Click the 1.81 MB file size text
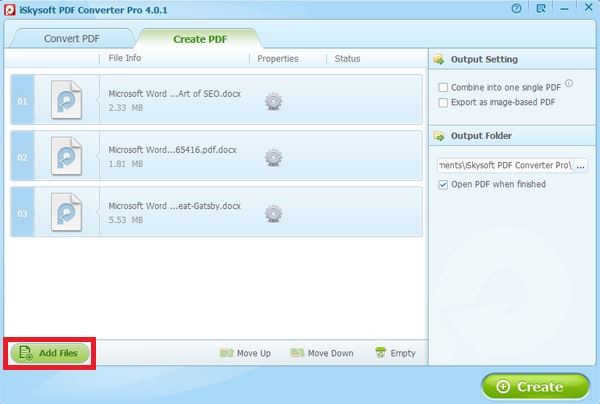 (126, 164)
